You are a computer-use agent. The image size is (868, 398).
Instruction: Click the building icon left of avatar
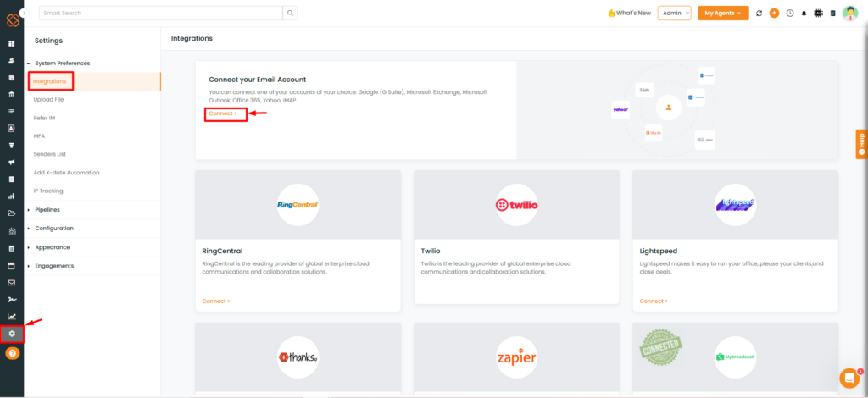833,14
